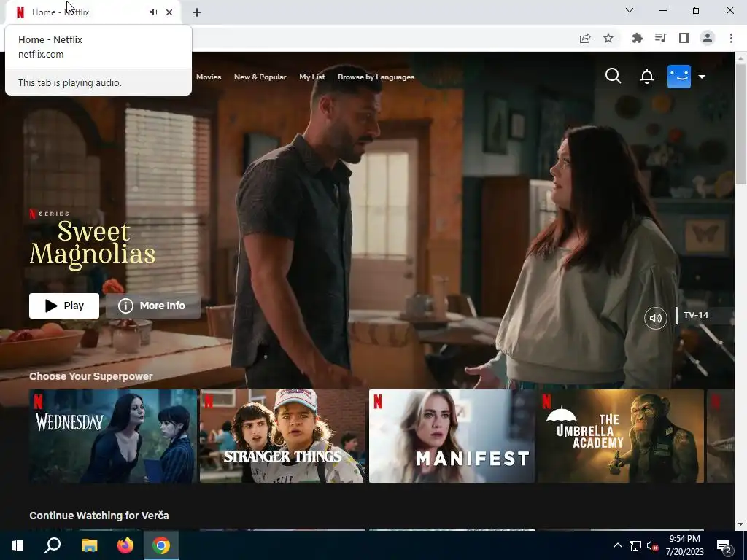Show hidden system tray icons
The image size is (747, 560).
click(617, 545)
